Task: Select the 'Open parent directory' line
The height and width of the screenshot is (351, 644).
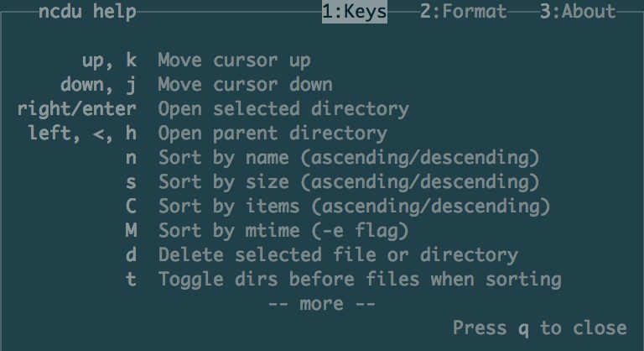Action: (273, 134)
